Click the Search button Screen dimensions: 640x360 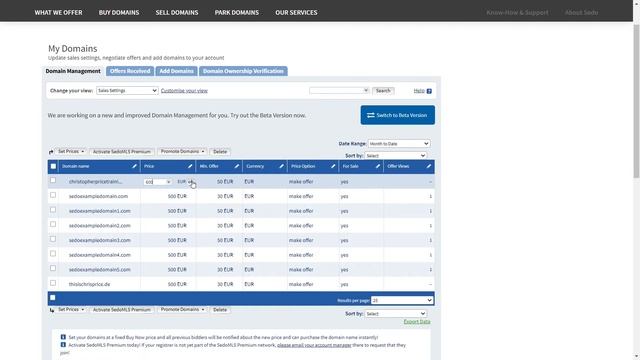pos(383,91)
